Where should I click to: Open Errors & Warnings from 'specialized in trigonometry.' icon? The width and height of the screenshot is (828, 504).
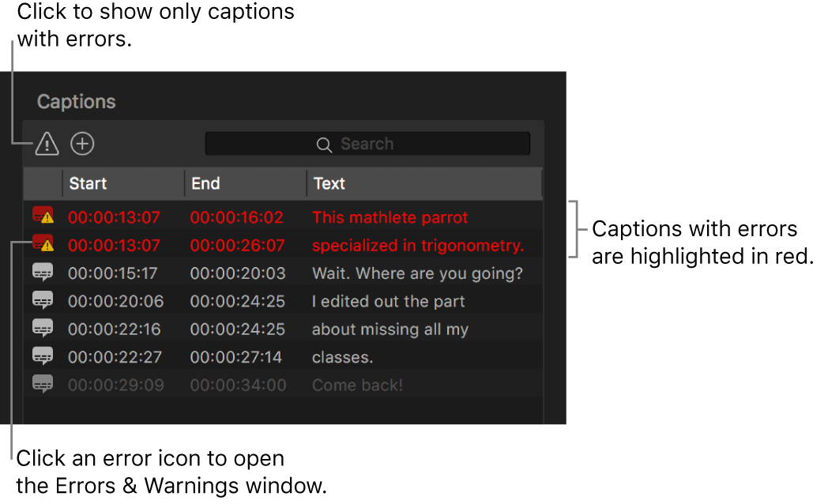click(x=43, y=245)
